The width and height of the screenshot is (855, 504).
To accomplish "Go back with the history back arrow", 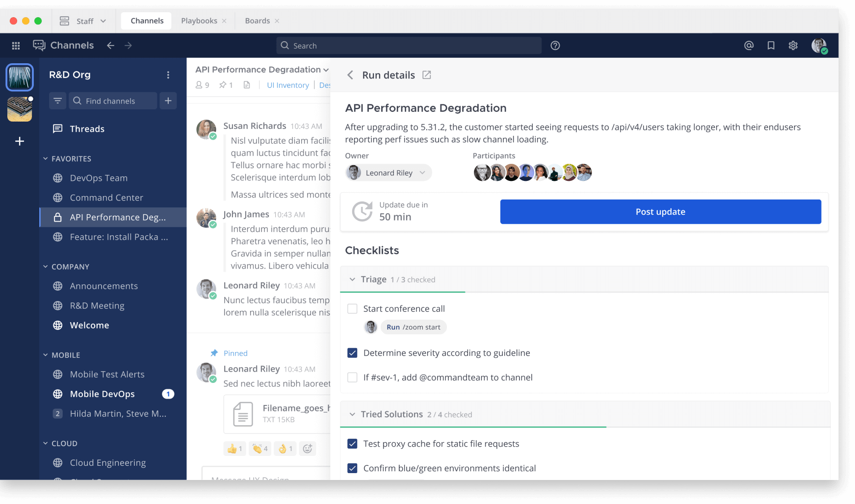I will (x=111, y=46).
